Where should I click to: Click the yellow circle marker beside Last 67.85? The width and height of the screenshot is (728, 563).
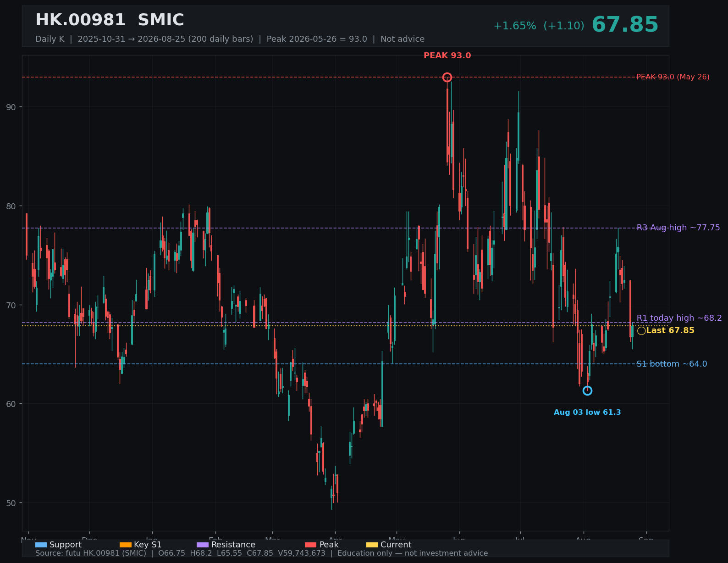click(641, 331)
